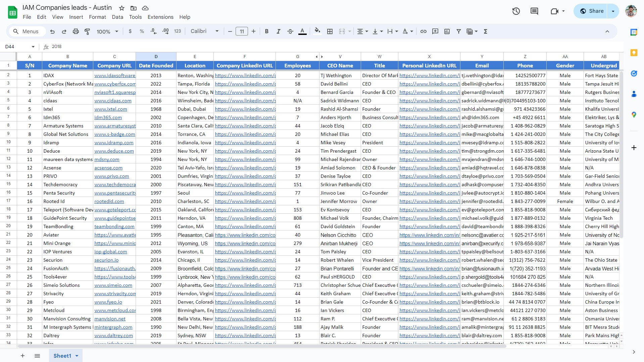Open the Share options dropdown arrow
Image resolution: width=644 pixels, height=362 pixels.
[x=613, y=11]
